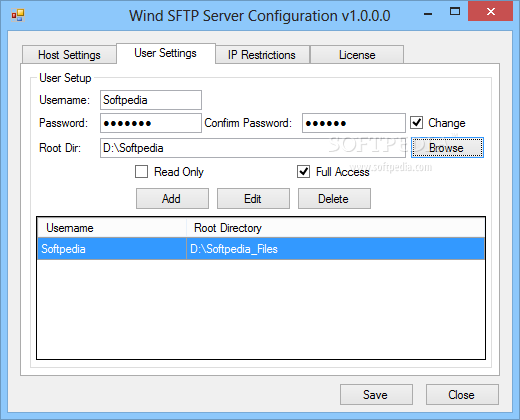
Task: Save the configuration
Action: pos(376,395)
